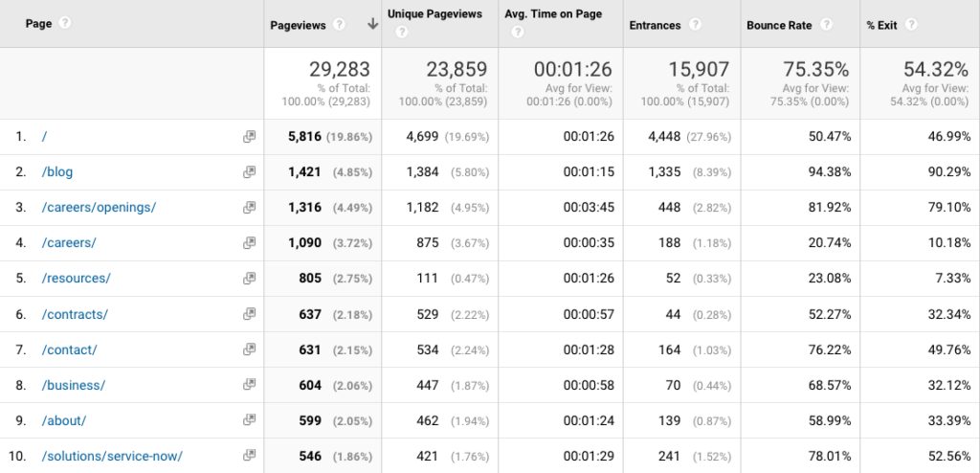Open the /careers/ page link
Image resolution: width=980 pixels, height=473 pixels.
pyautogui.click(x=69, y=242)
